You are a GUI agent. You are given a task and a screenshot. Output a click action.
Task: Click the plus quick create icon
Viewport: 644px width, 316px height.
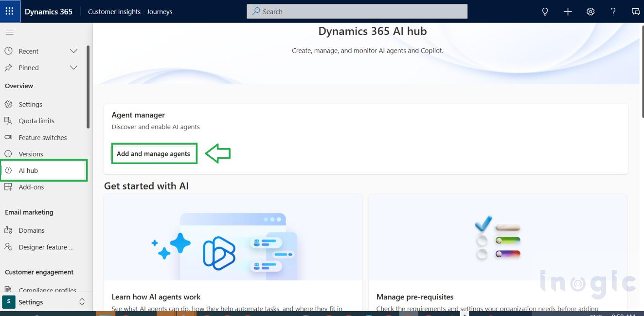(x=568, y=12)
